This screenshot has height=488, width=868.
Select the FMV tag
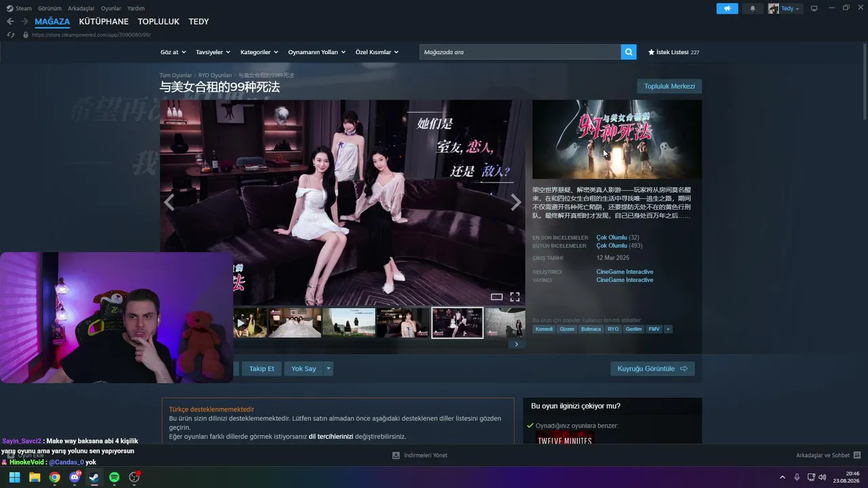[654, 329]
